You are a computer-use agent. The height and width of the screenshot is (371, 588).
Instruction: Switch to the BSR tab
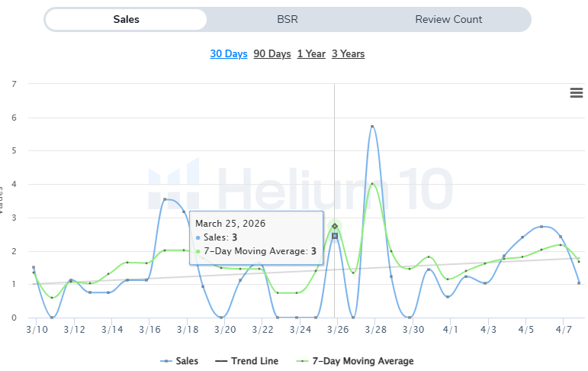coord(287,20)
